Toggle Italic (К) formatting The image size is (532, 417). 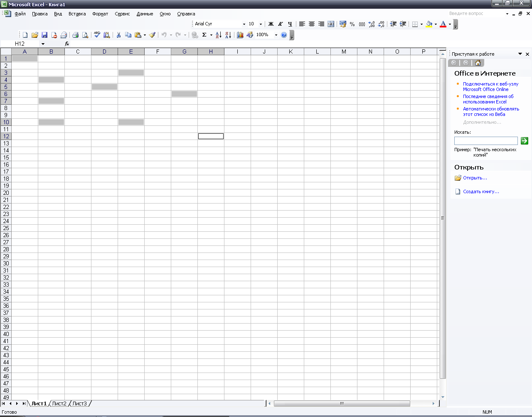point(281,24)
